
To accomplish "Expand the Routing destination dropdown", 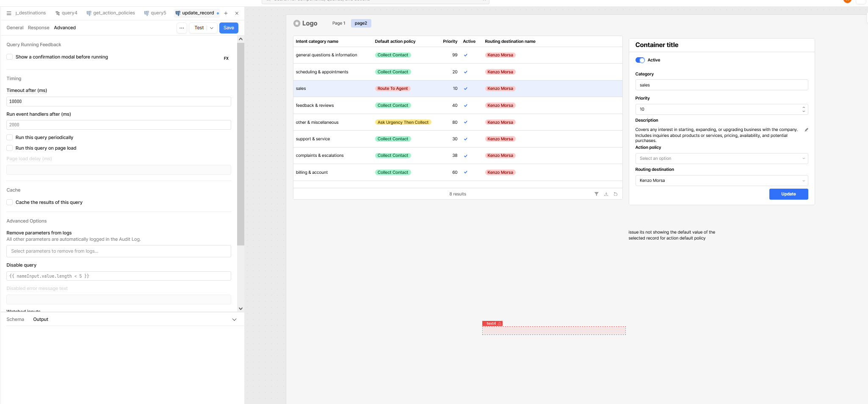I will 721,181.
